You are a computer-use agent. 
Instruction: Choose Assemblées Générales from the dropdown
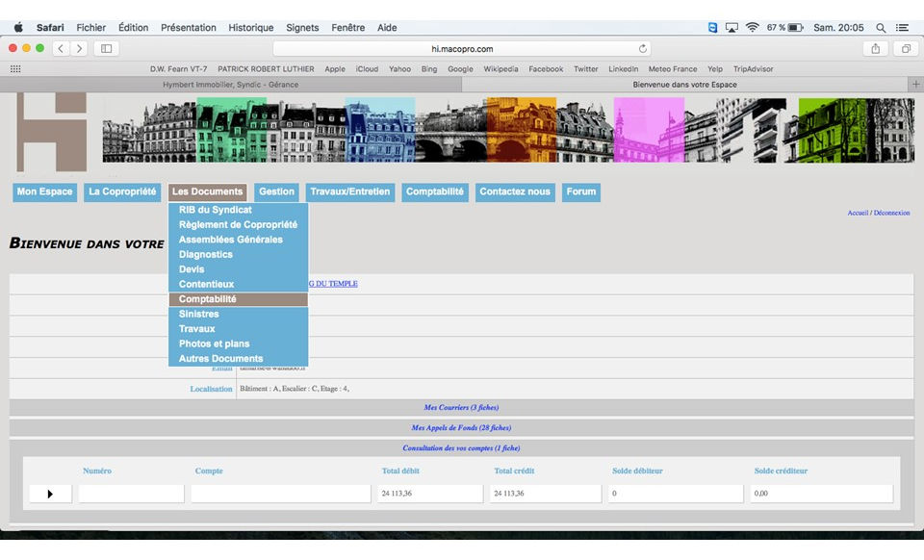click(238, 240)
